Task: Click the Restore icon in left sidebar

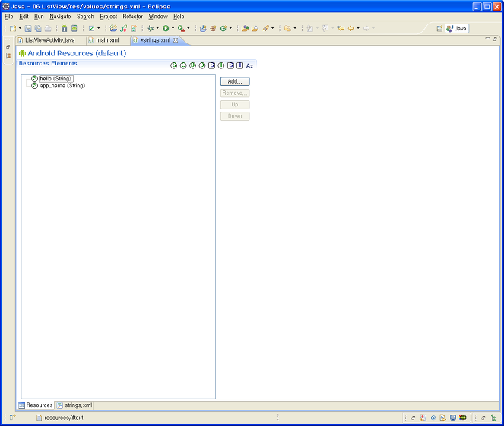Action: pos(8,47)
